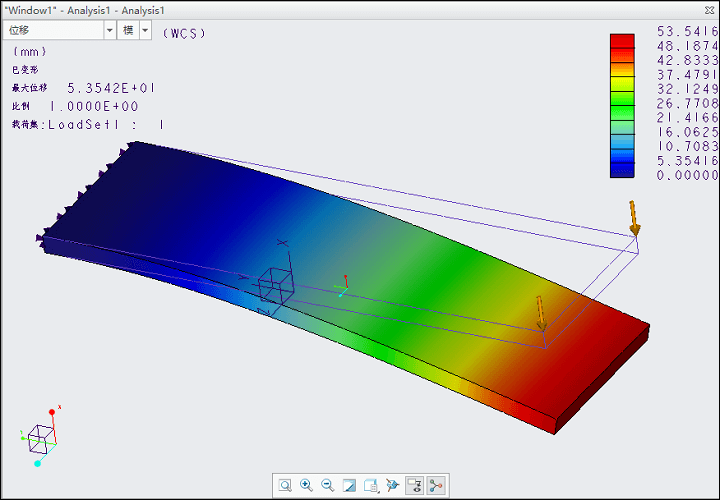
Task: Click the spin center icon
Action: point(392,485)
